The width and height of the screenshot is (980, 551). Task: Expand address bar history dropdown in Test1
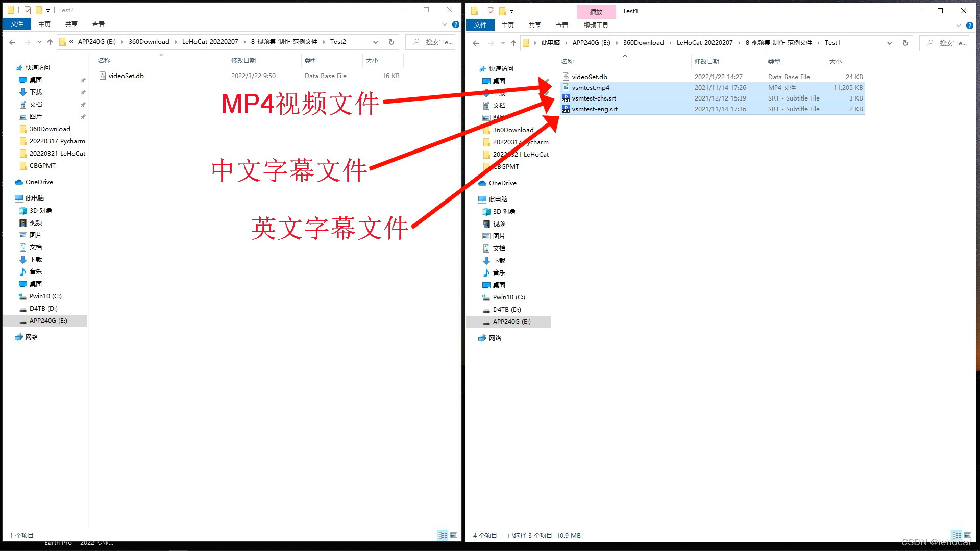890,43
